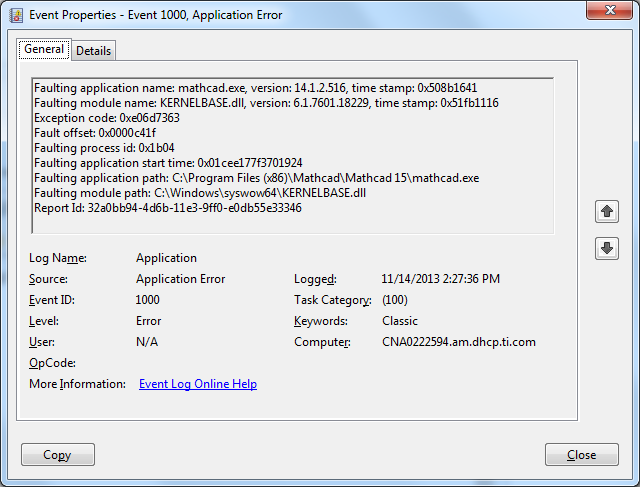Image resolution: width=640 pixels, height=487 pixels.
Task: Select Faulting process id 0x1b04 line
Action: tap(104, 148)
